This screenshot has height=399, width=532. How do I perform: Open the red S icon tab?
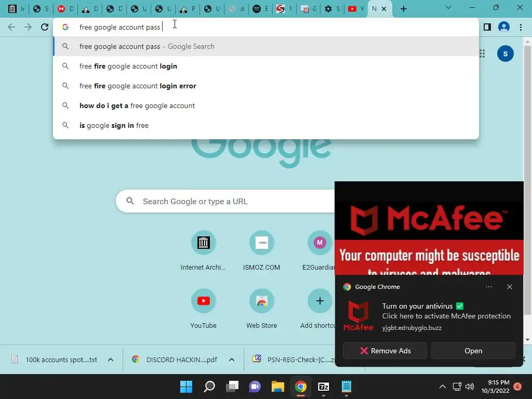284,9
